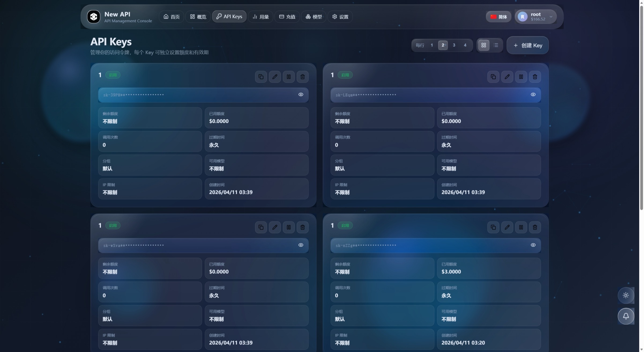Copy the sk-39PH key

pyautogui.click(x=261, y=77)
